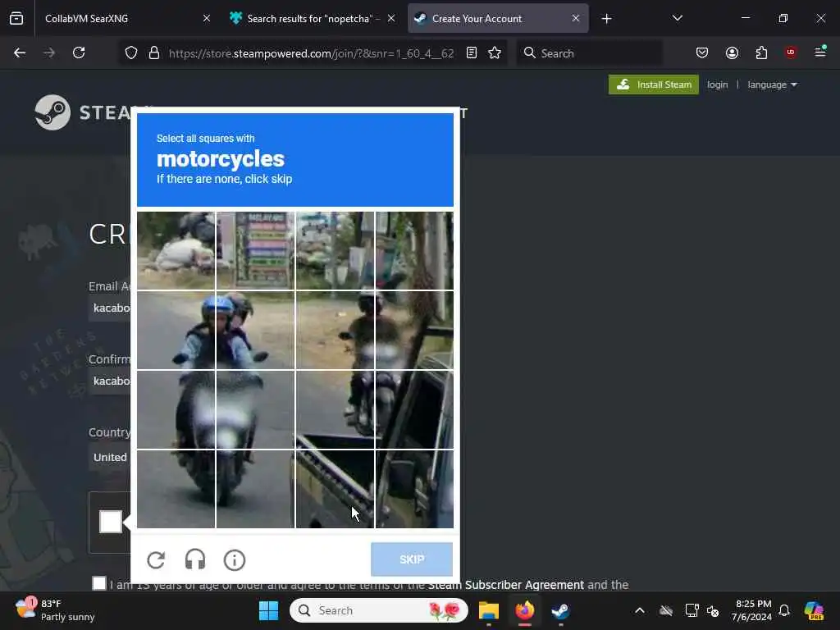Click the Steam taskbar icon

pos(560,610)
